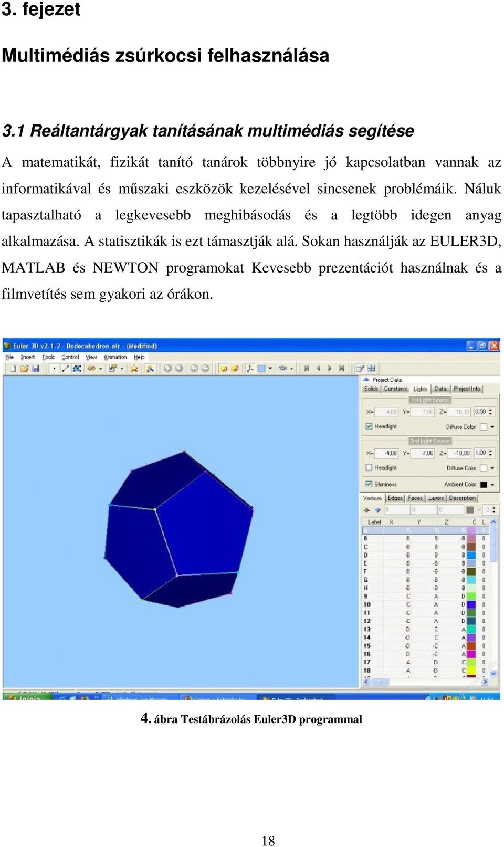Toggle the coordinate axes icon
The width and height of the screenshot is (504, 847).
(x=249, y=368)
